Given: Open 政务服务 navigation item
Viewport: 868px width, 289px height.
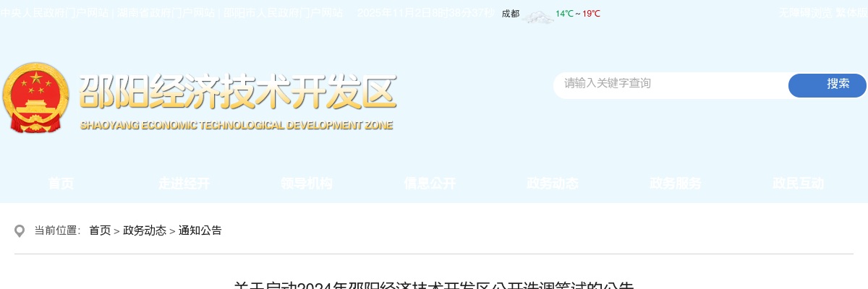Looking at the screenshot, I should click(x=676, y=184).
